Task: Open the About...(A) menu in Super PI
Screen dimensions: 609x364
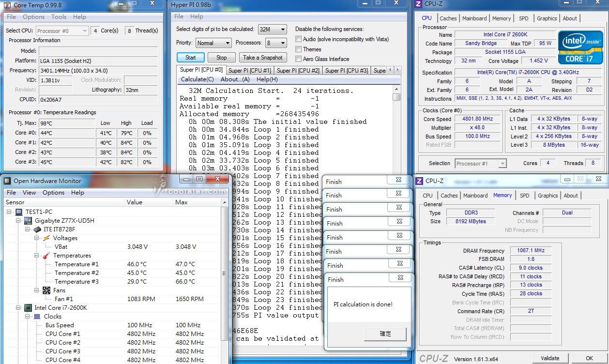Action: [235, 79]
